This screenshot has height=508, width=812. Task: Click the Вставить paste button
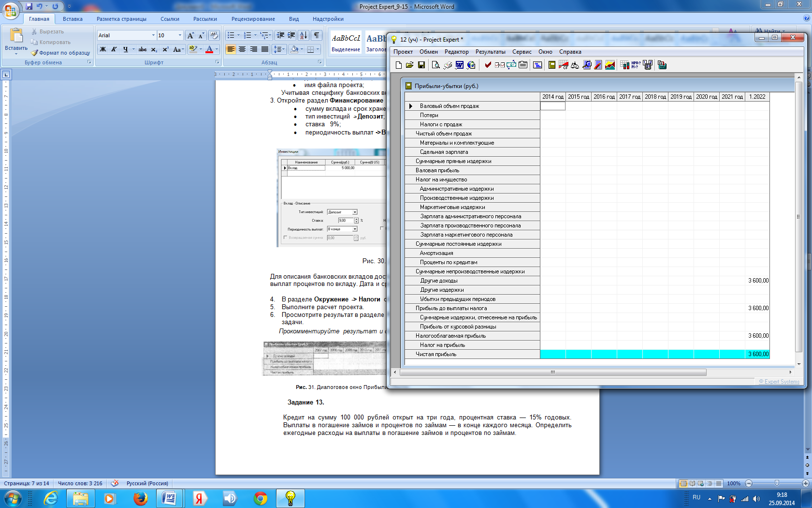coord(16,42)
